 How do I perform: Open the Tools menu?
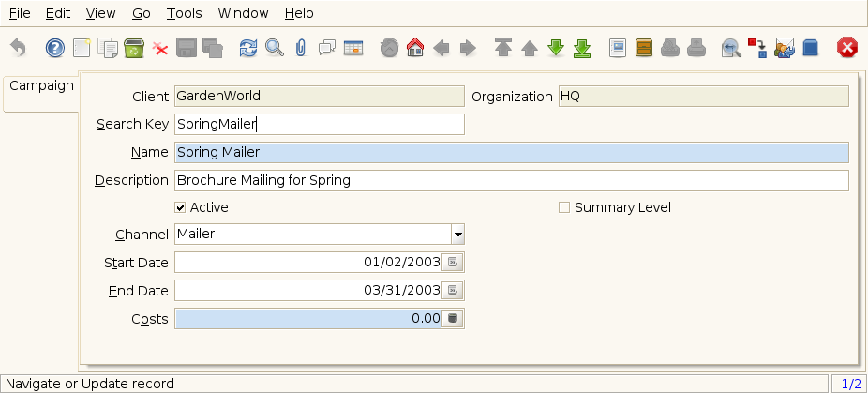[184, 14]
